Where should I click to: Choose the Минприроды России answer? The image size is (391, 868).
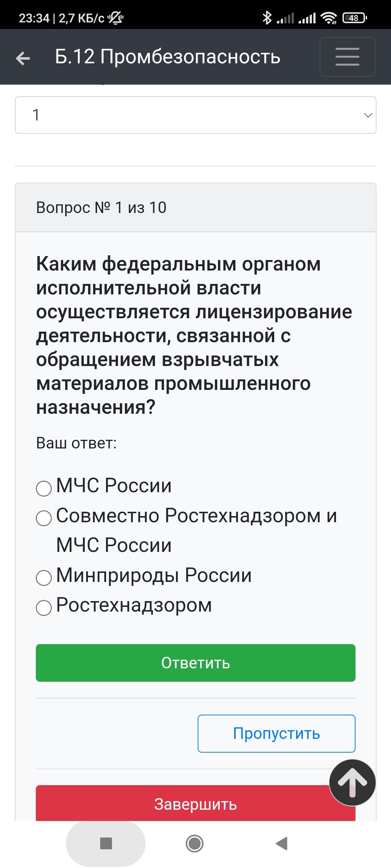(44, 578)
